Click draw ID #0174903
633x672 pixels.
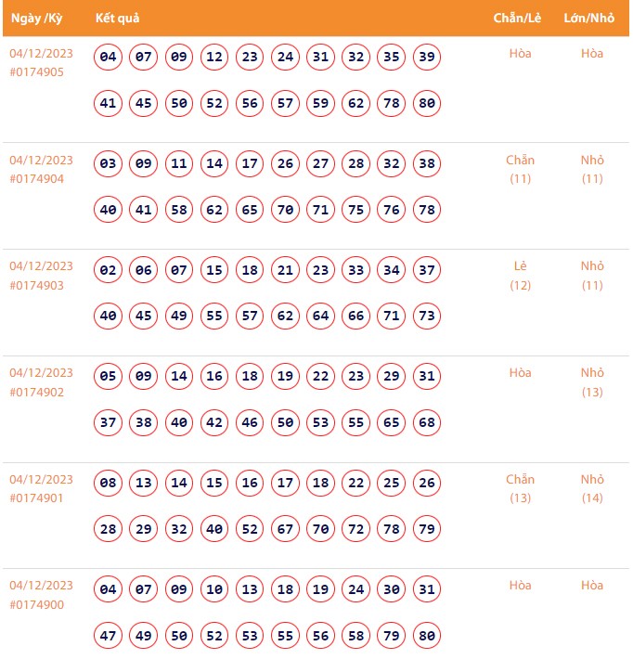pyautogui.click(x=37, y=285)
